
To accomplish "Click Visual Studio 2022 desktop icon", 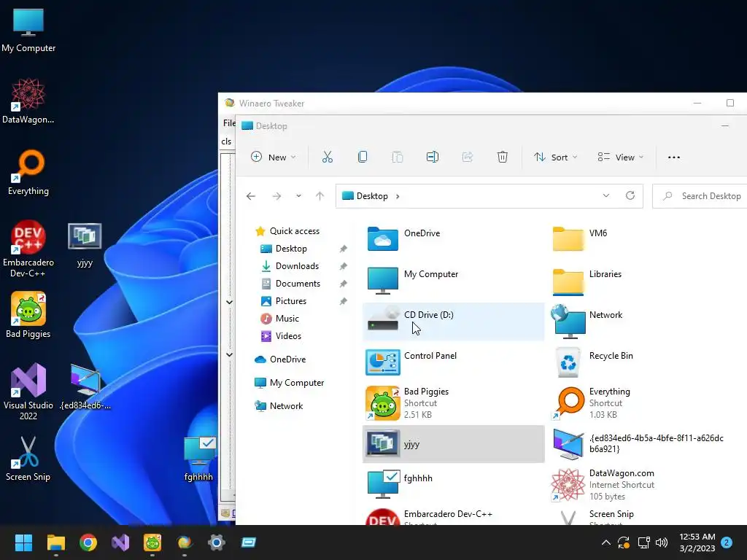I will (28, 392).
